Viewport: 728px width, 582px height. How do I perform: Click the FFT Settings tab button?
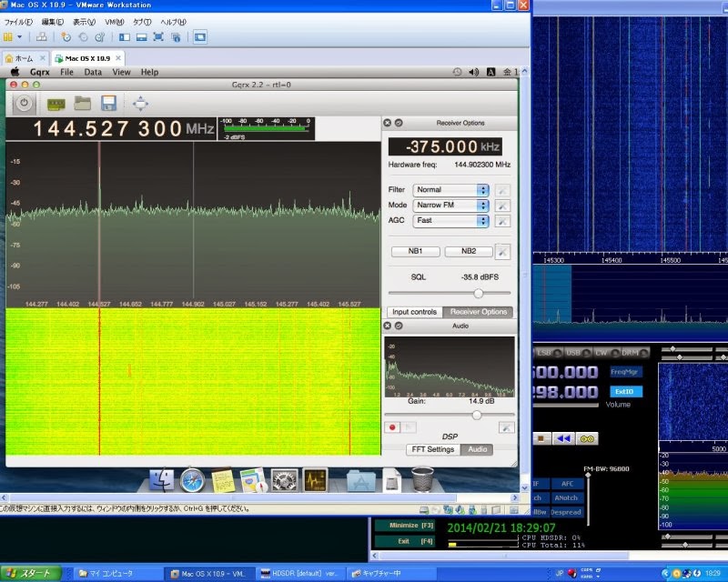pyautogui.click(x=434, y=449)
